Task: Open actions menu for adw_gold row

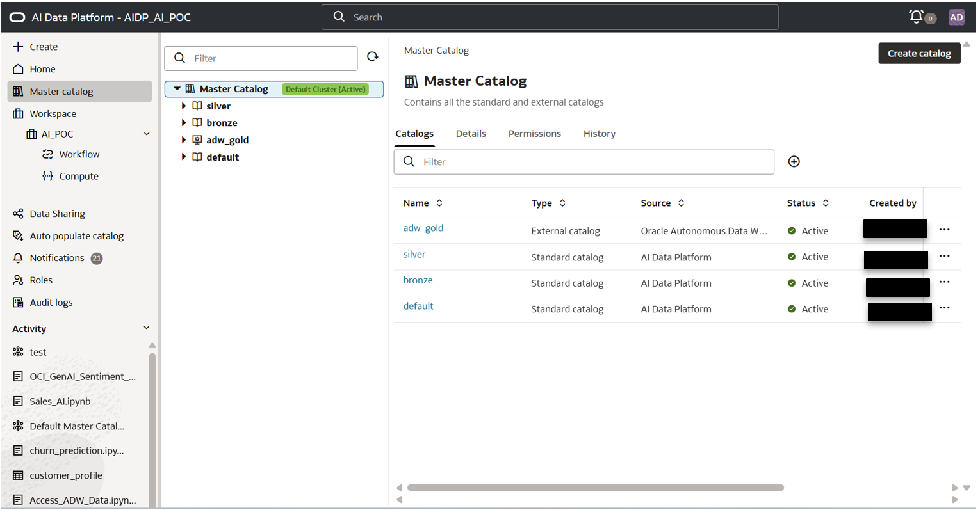Action: [x=944, y=230]
